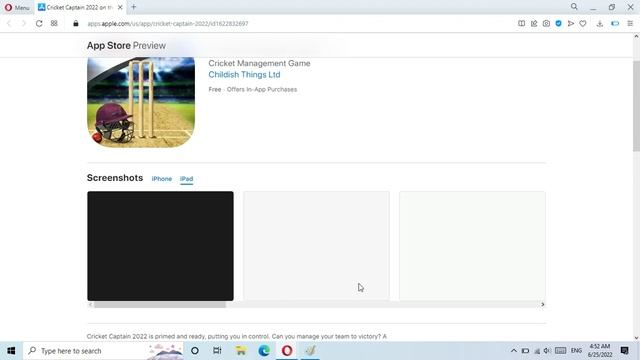
Task: Click the third blank screenshot placeholder
Action: point(472,246)
